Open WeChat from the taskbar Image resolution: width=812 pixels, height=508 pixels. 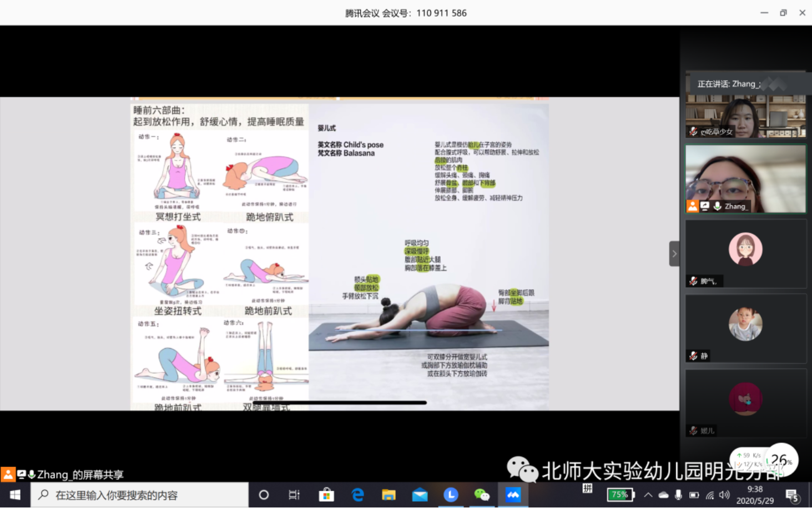pos(482,495)
